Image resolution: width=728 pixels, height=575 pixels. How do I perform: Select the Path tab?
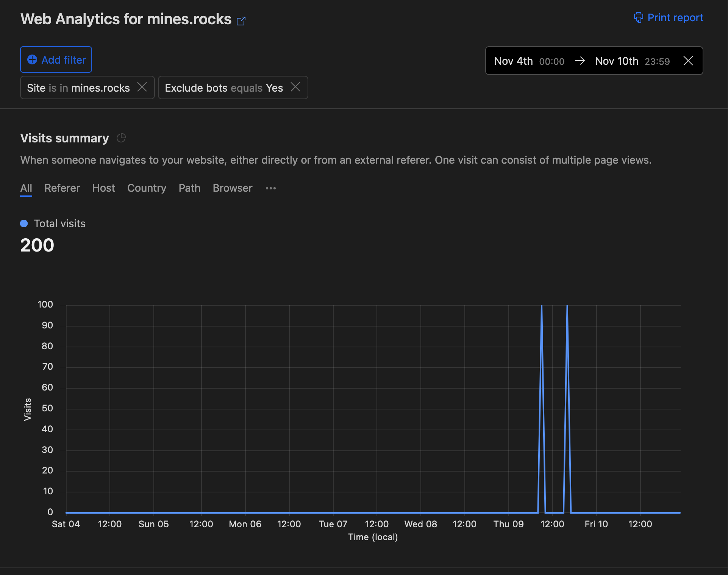coord(189,188)
